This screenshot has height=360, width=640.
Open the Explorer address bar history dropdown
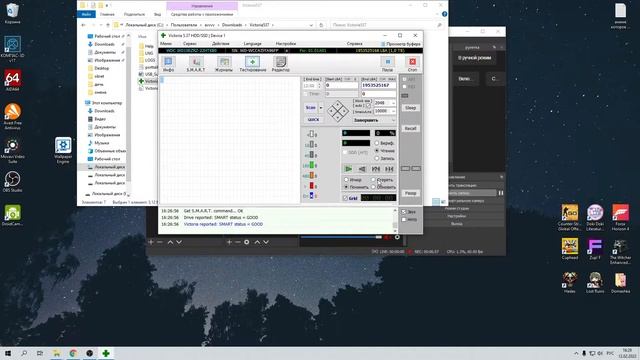coord(311,25)
